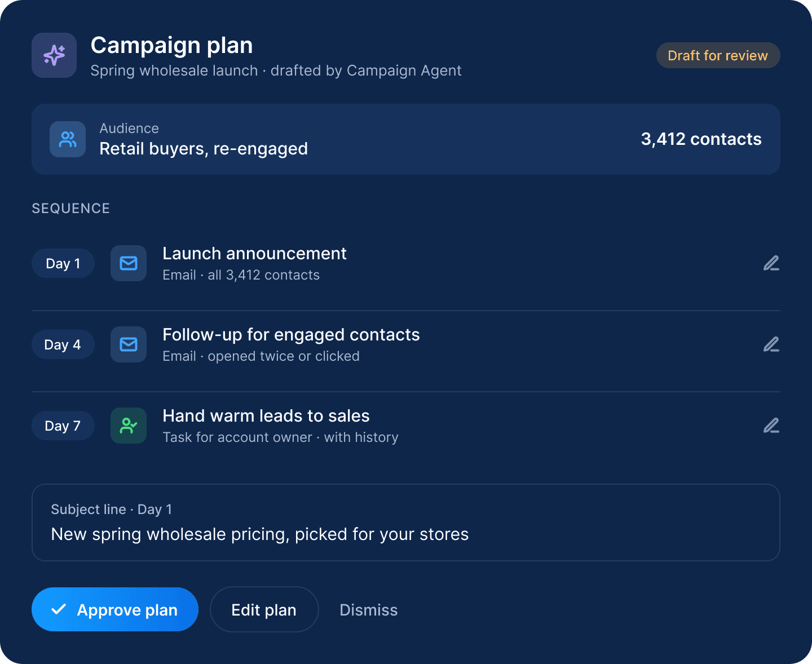Click the Draft for review badge

click(x=718, y=55)
